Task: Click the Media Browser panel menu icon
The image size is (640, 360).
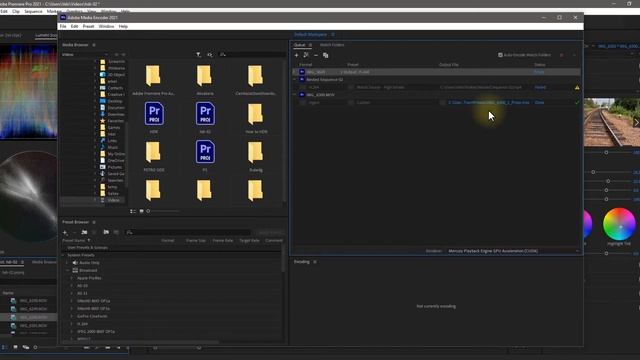Action: click(x=94, y=45)
